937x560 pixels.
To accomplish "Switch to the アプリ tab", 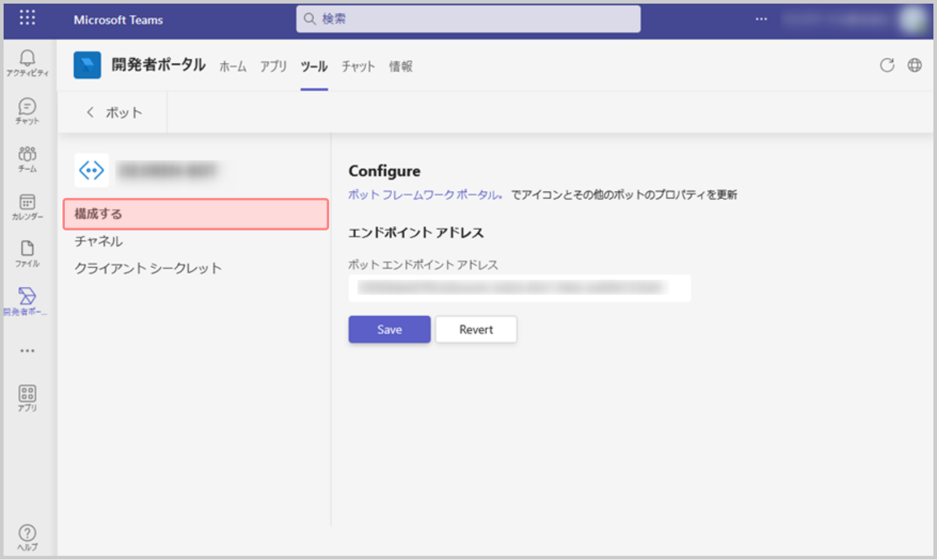I will pos(273,67).
